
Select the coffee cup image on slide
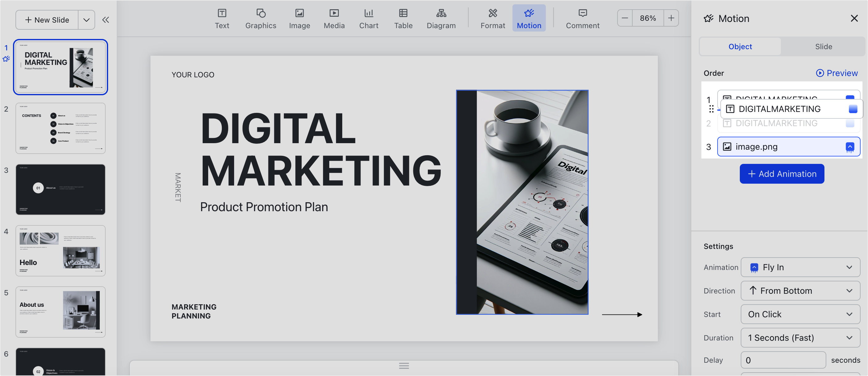point(522,202)
